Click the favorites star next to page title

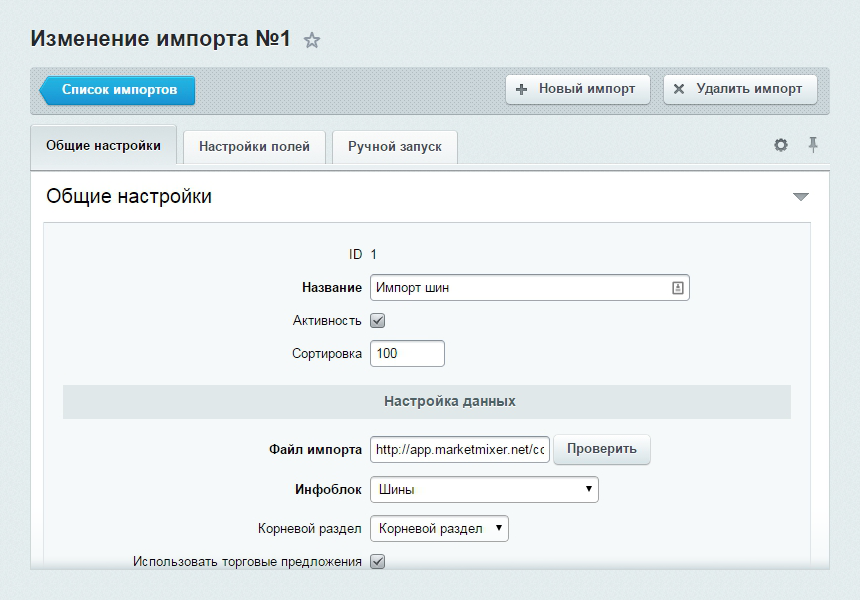[312, 41]
